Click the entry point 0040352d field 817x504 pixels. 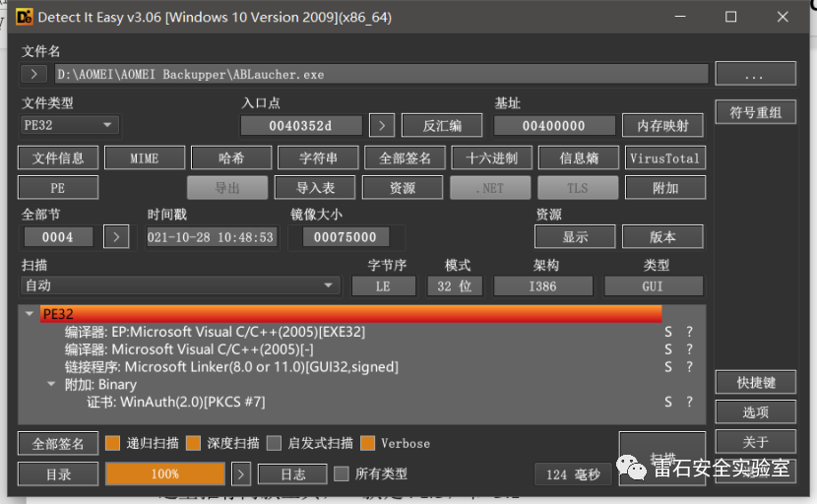(x=300, y=126)
